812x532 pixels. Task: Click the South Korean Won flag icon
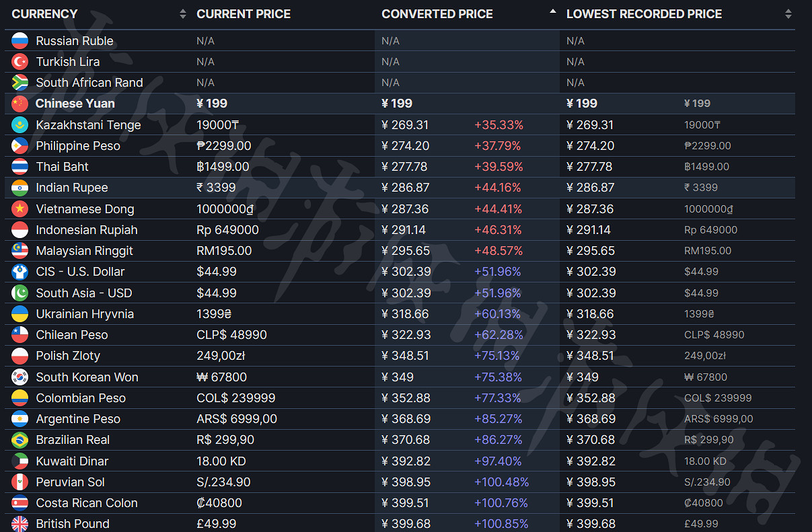20,377
